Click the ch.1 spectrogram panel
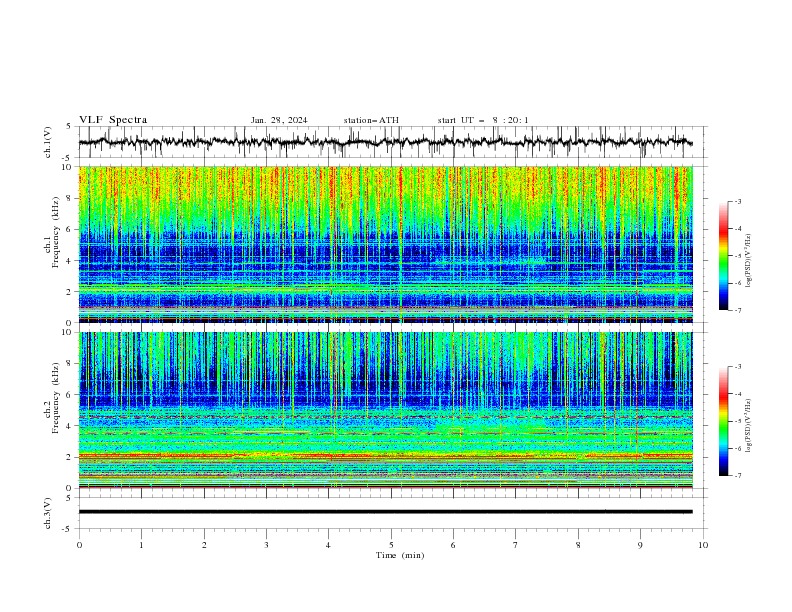This screenshot has width=792, height=612. [385, 244]
